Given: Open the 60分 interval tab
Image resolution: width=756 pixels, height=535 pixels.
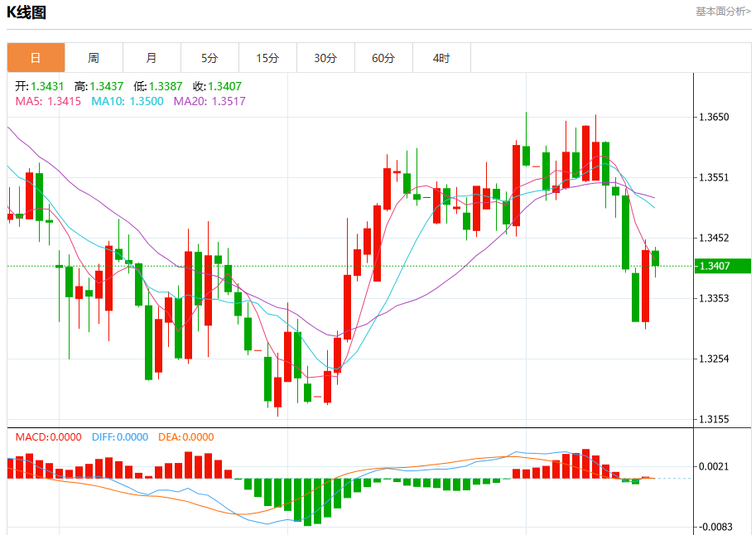Looking at the screenshot, I should [x=383, y=58].
